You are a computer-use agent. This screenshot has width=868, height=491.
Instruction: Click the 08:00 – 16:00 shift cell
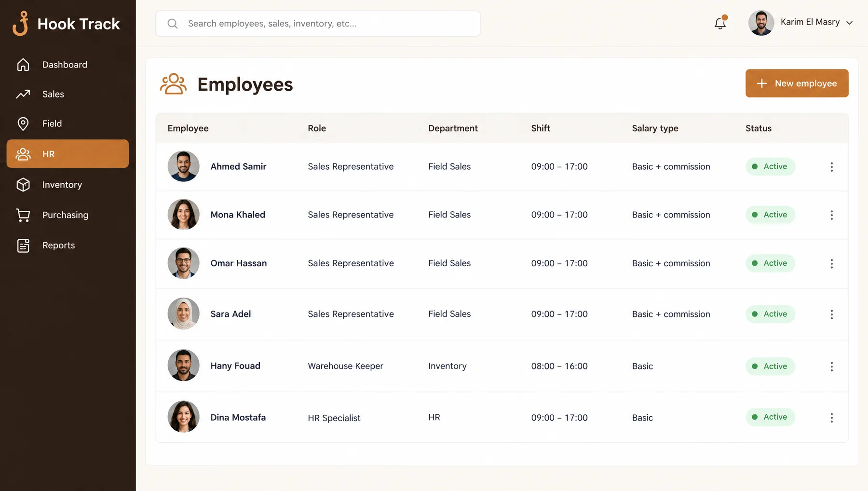point(559,366)
